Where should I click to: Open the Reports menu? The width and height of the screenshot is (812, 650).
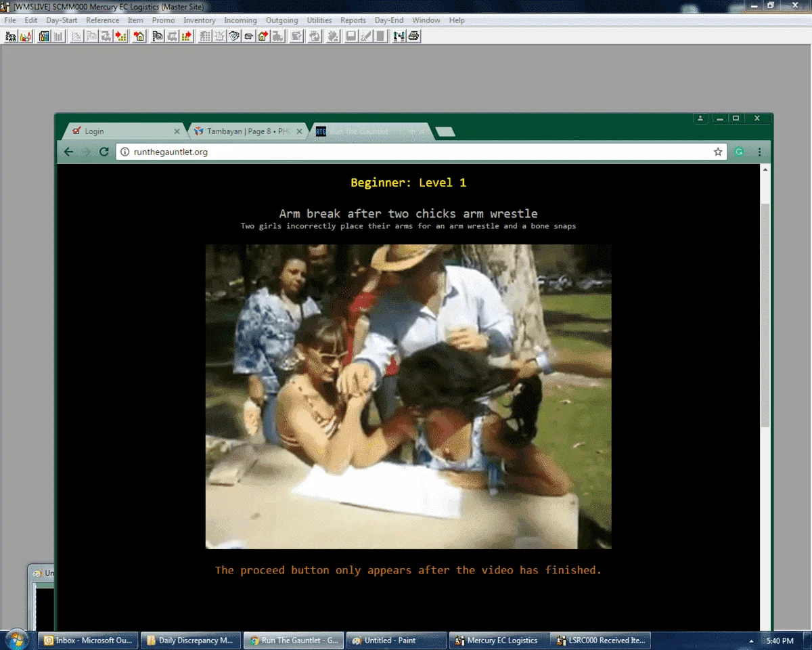[353, 20]
